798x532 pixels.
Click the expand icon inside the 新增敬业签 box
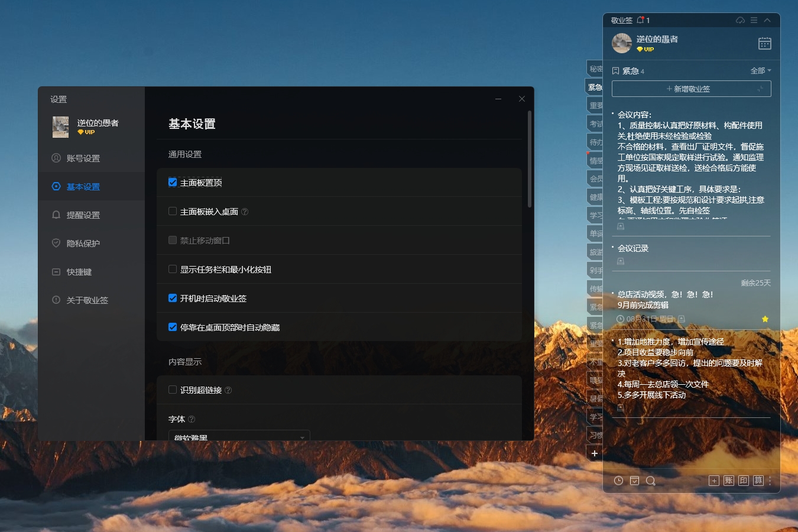coord(760,89)
